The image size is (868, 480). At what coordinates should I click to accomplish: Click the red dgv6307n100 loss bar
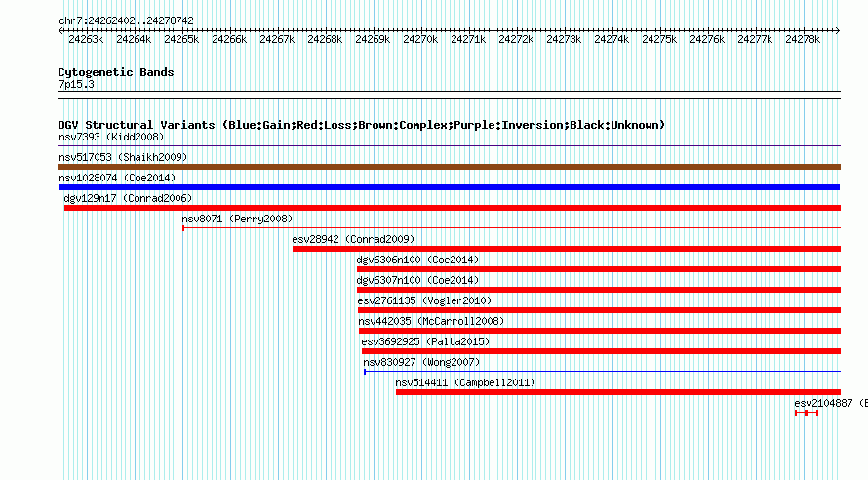599,290
